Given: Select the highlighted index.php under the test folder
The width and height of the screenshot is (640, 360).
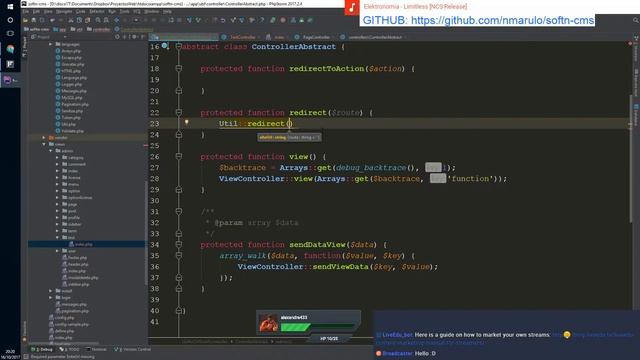Looking at the screenshot, I should [84, 244].
